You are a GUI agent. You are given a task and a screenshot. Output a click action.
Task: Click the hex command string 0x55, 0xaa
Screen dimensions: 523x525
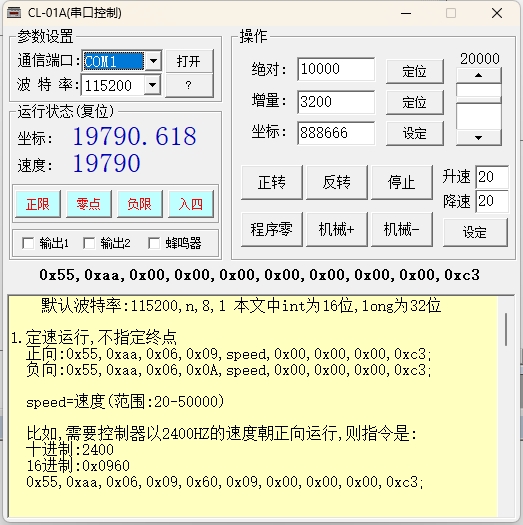click(260, 275)
